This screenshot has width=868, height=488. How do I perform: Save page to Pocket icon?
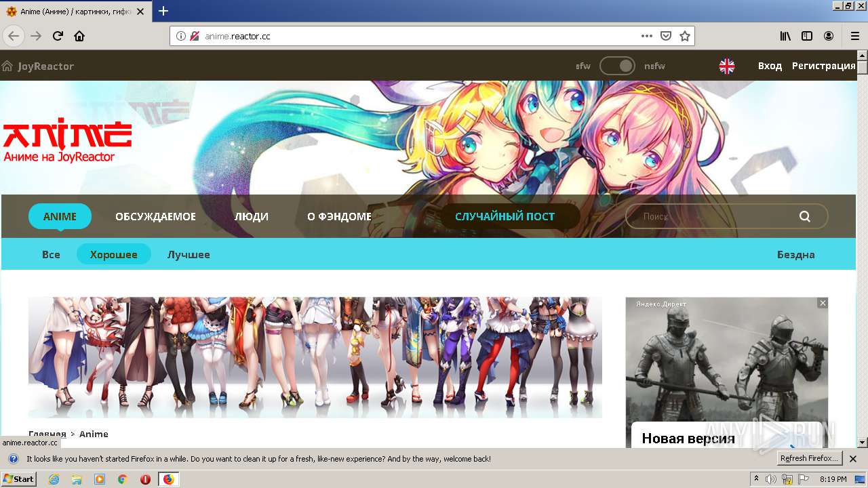click(x=666, y=36)
